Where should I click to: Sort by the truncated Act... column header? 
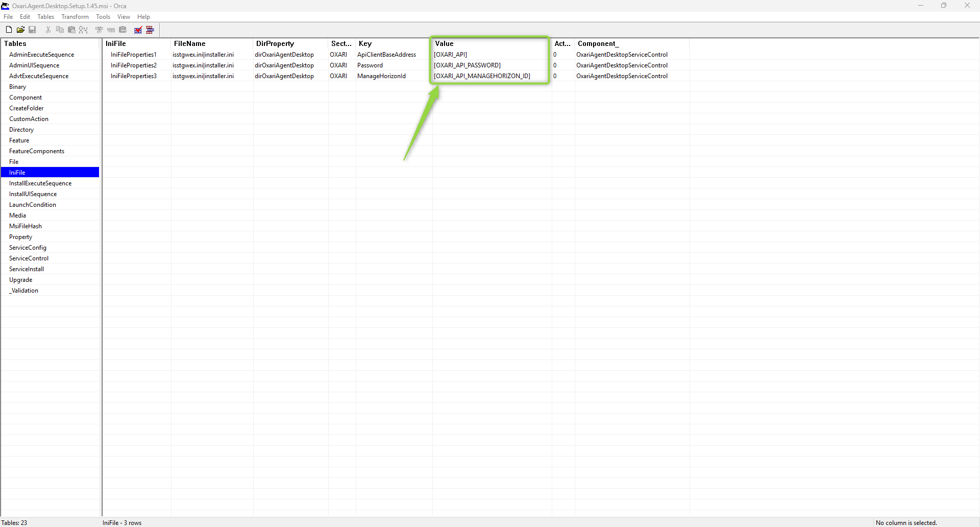click(563, 44)
